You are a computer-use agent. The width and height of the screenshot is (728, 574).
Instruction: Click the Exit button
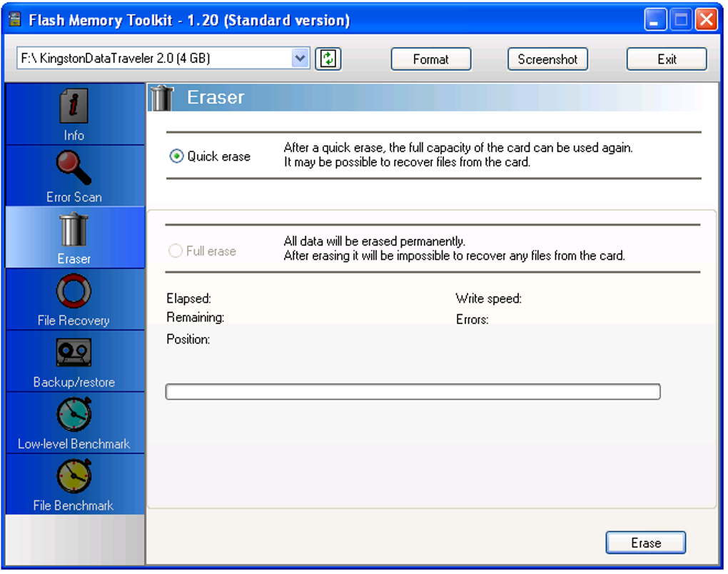667,59
